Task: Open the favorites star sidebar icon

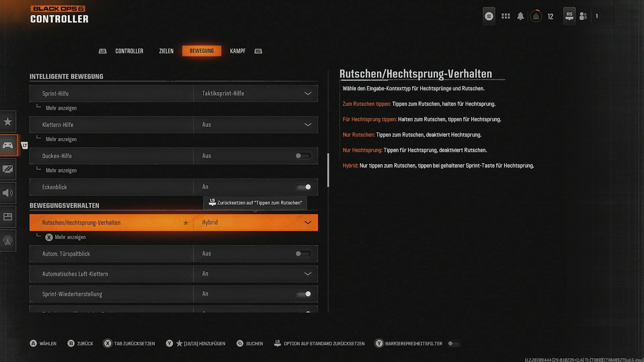Action: pyautogui.click(x=8, y=122)
